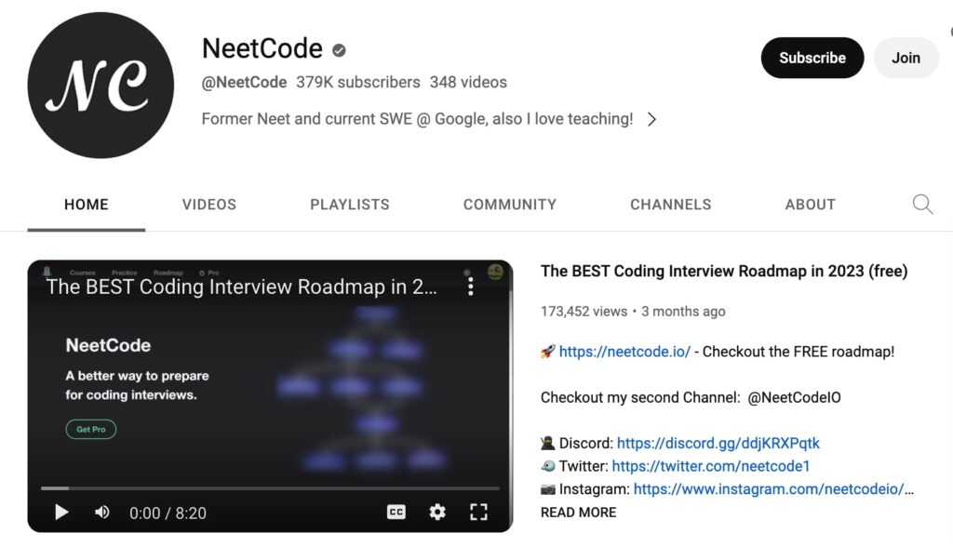953x560 pixels.
Task: Expand the description with READ MORE
Action: click(x=577, y=512)
